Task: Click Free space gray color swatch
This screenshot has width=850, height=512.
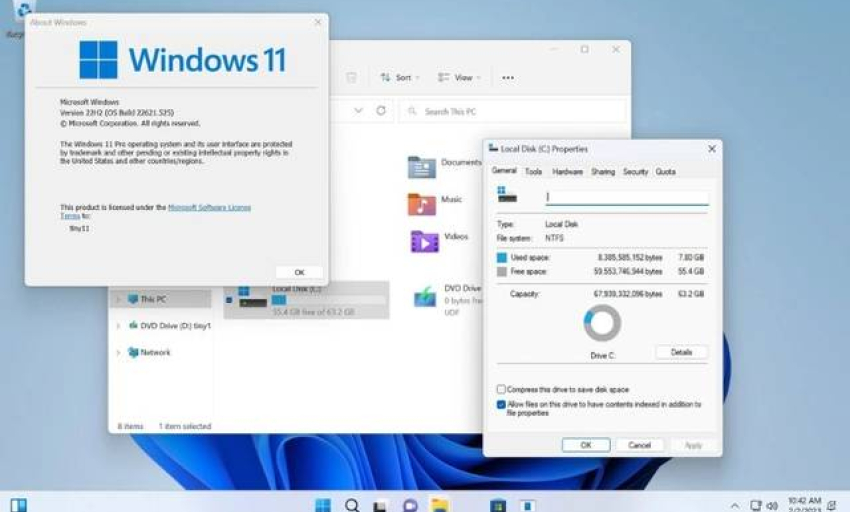Action: (502, 271)
